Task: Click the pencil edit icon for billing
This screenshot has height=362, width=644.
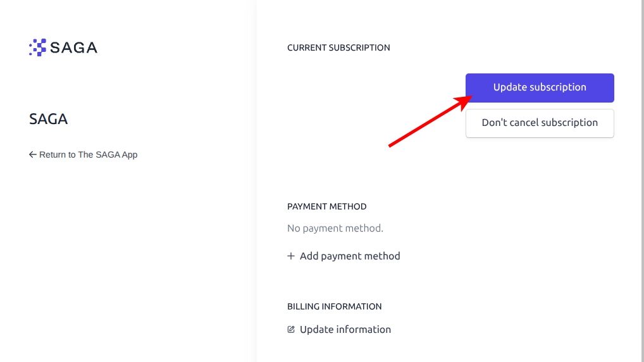Action: coord(291,330)
